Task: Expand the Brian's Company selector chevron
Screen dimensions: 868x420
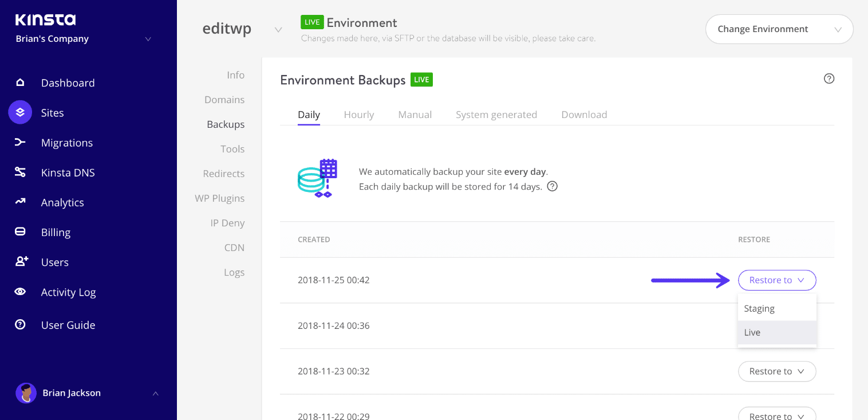Action: pos(148,39)
